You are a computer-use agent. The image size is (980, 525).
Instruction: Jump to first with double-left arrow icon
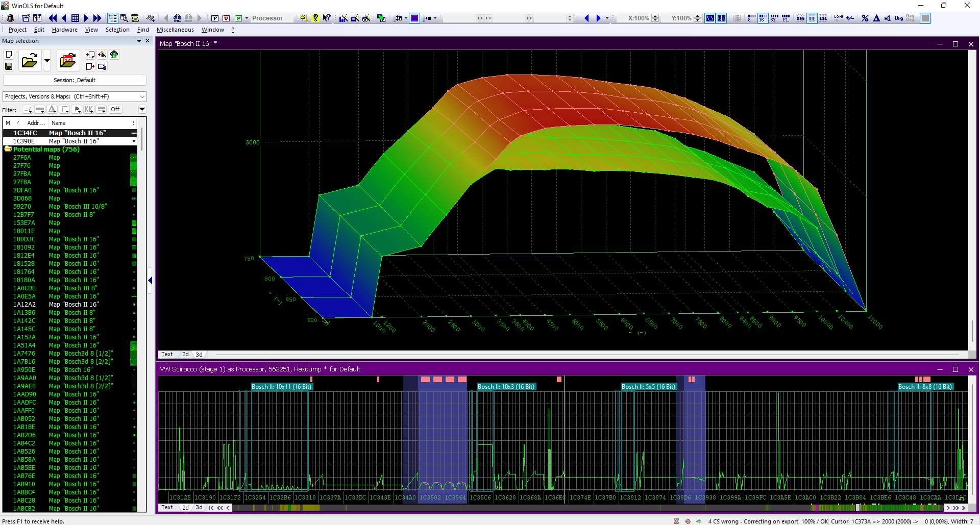53,18
